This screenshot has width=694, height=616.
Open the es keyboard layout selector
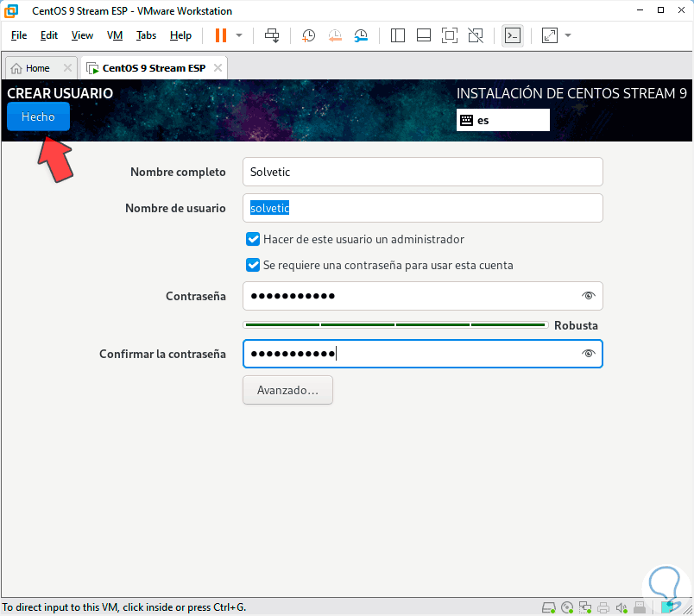(502, 120)
